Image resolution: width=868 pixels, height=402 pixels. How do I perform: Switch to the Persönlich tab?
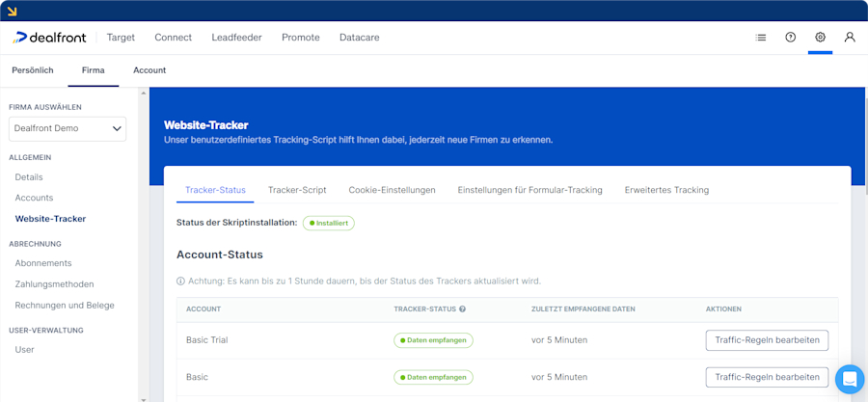coord(33,70)
